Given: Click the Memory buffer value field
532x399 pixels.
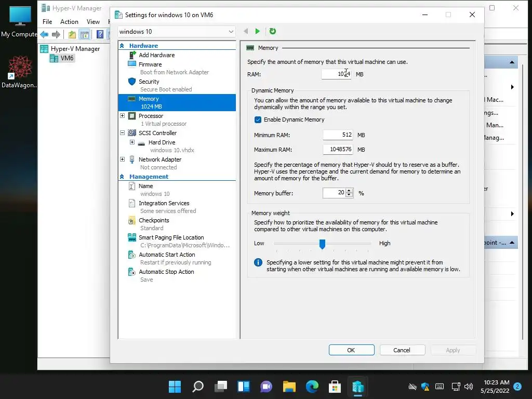Looking at the screenshot, I should point(334,193).
